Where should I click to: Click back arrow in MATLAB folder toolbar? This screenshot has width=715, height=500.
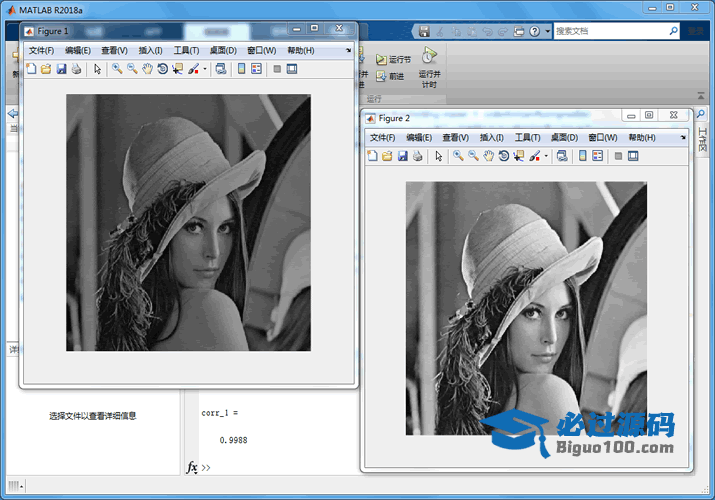pyautogui.click(x=12, y=113)
